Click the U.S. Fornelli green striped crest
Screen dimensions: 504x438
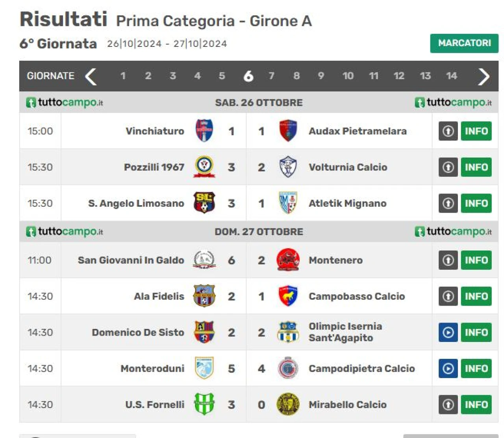point(204,405)
